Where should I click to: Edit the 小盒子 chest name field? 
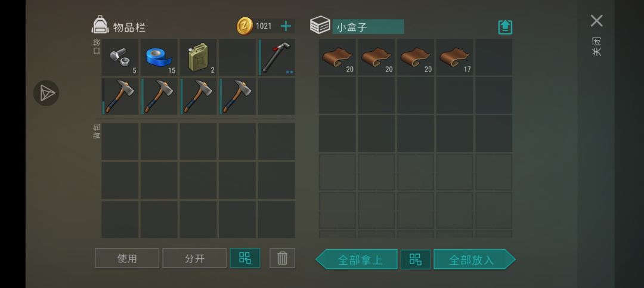point(368,27)
